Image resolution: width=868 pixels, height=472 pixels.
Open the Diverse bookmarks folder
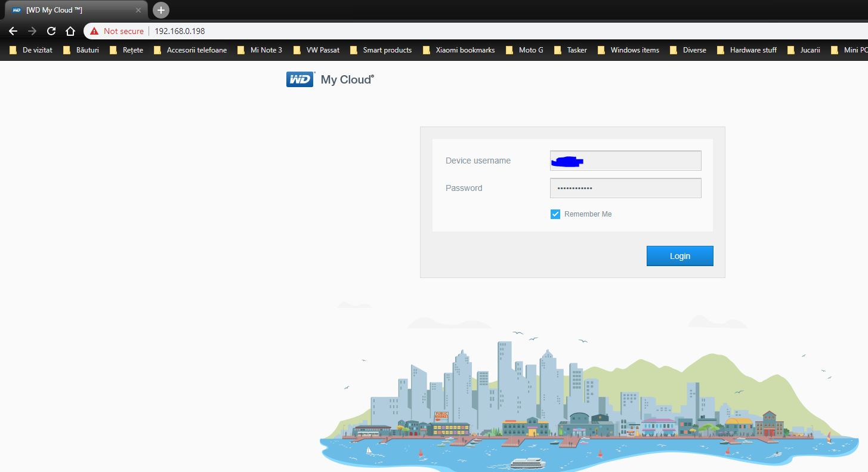(688, 50)
